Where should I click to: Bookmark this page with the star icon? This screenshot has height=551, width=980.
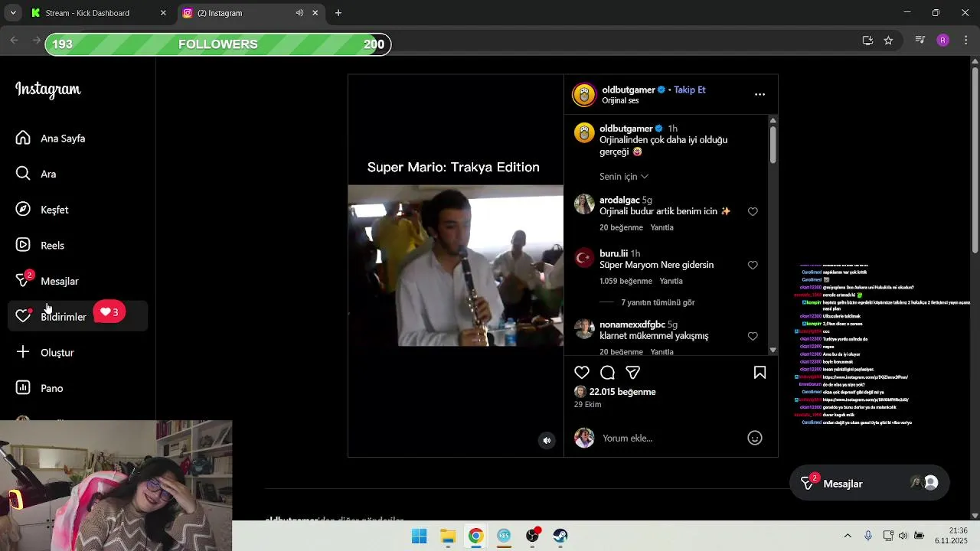pos(888,41)
